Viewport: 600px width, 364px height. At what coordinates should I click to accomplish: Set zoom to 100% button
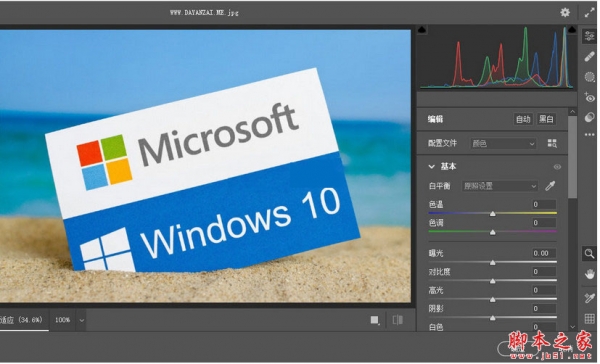click(x=62, y=320)
